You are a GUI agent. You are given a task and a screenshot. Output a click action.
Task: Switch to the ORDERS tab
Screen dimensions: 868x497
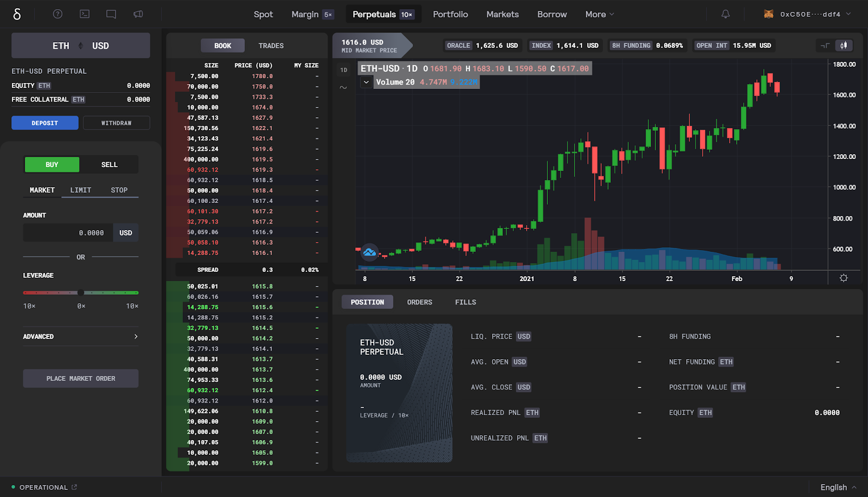(x=419, y=302)
